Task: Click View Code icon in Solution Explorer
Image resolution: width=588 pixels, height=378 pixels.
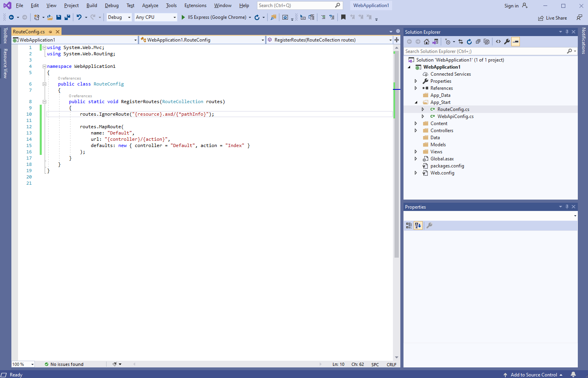Action: (498, 42)
